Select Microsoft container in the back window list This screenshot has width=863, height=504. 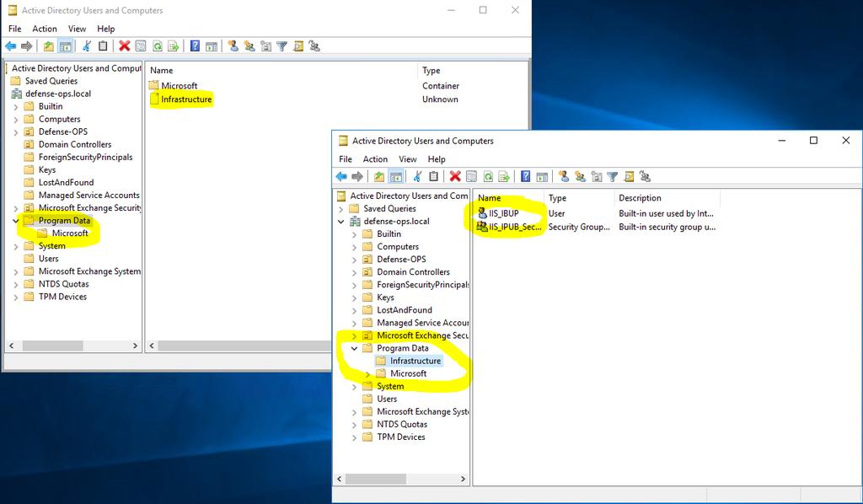(x=179, y=86)
